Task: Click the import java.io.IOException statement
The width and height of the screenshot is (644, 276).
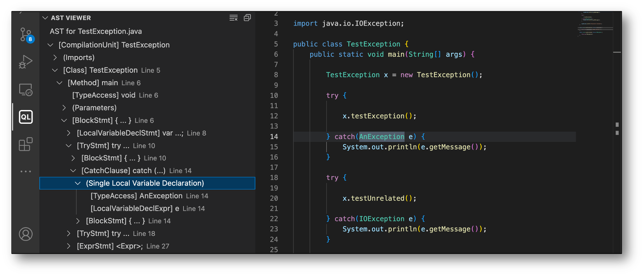Action: [349, 23]
